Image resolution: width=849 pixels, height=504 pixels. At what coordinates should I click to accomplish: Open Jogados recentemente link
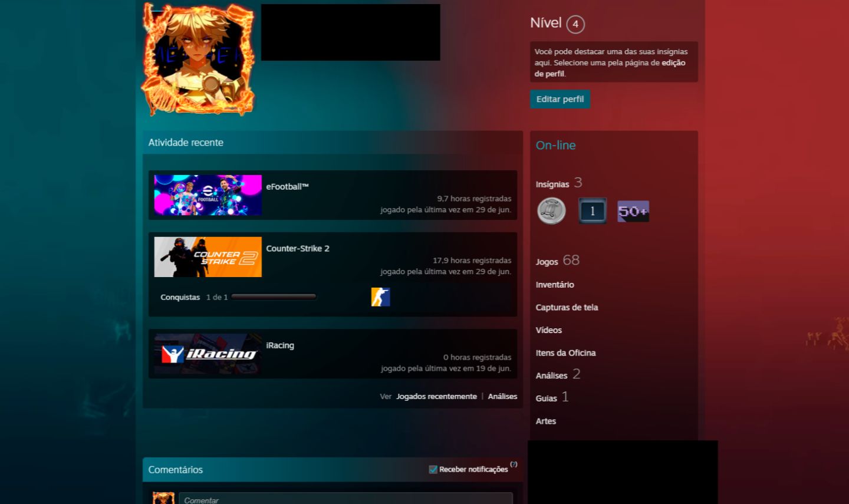tap(436, 396)
